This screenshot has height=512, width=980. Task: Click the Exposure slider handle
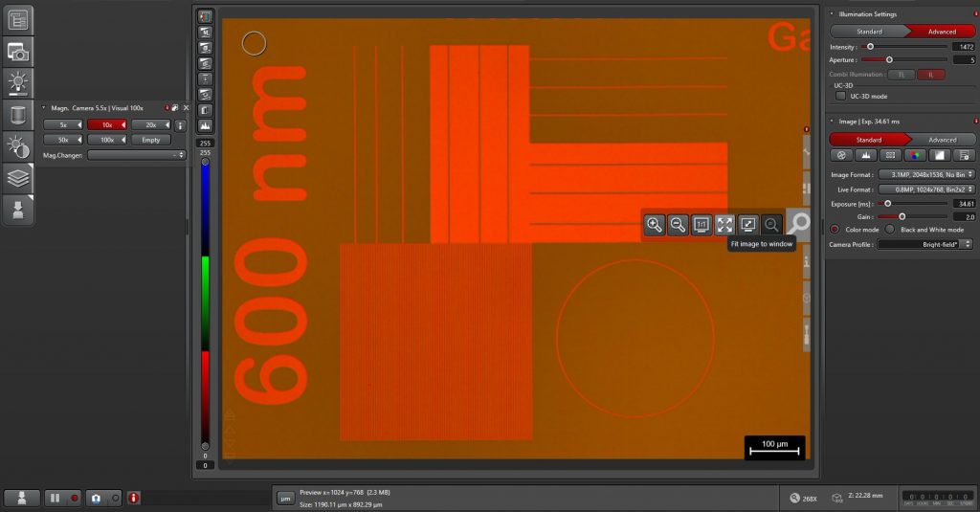[888, 203]
